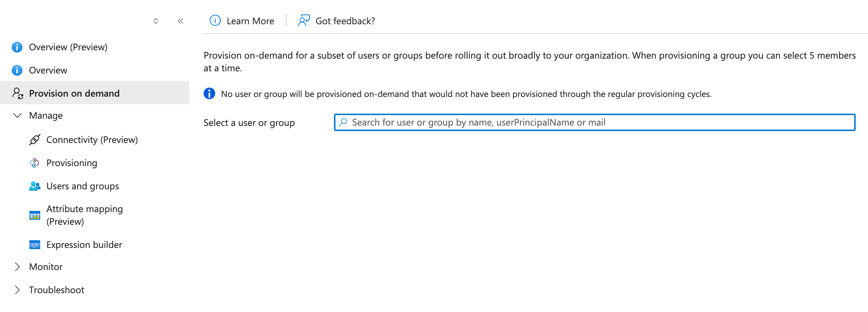Click the Provisioning cycle icon
The width and height of the screenshot is (868, 312).
34,163
